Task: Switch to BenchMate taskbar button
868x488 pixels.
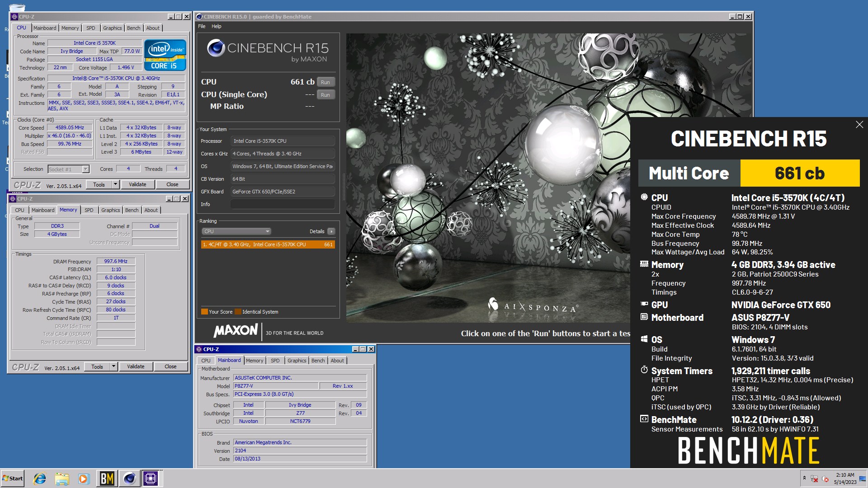Action: 107,479
